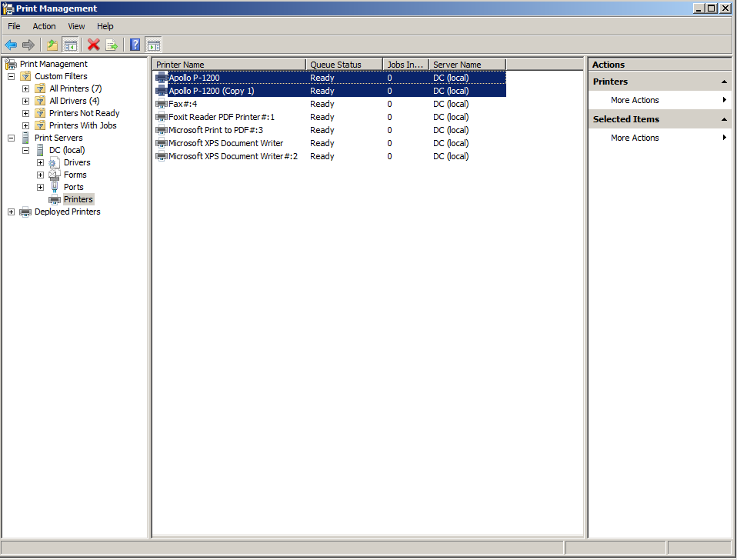Click DC (local) server cell for Foxit Reader
Screen dimensions: 737x560
pos(451,117)
